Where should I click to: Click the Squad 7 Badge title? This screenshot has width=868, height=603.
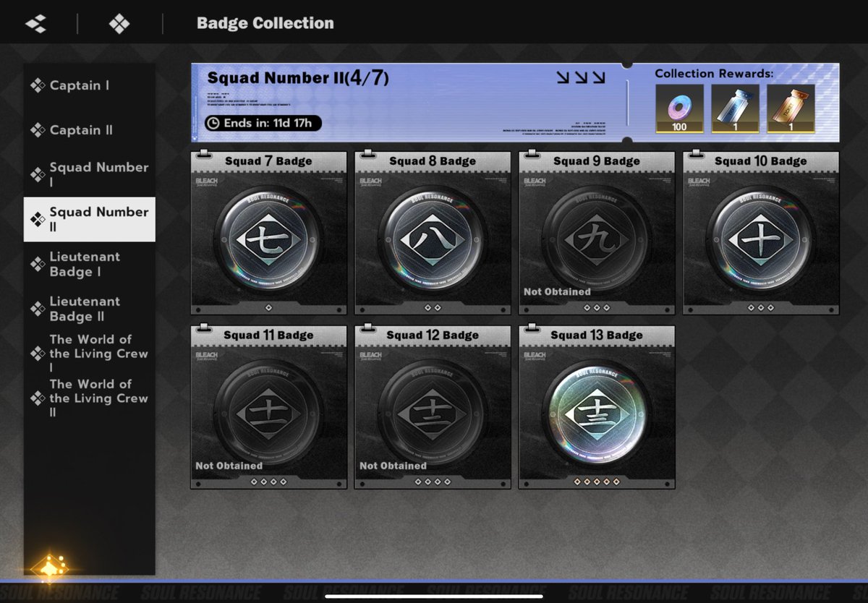(x=268, y=161)
